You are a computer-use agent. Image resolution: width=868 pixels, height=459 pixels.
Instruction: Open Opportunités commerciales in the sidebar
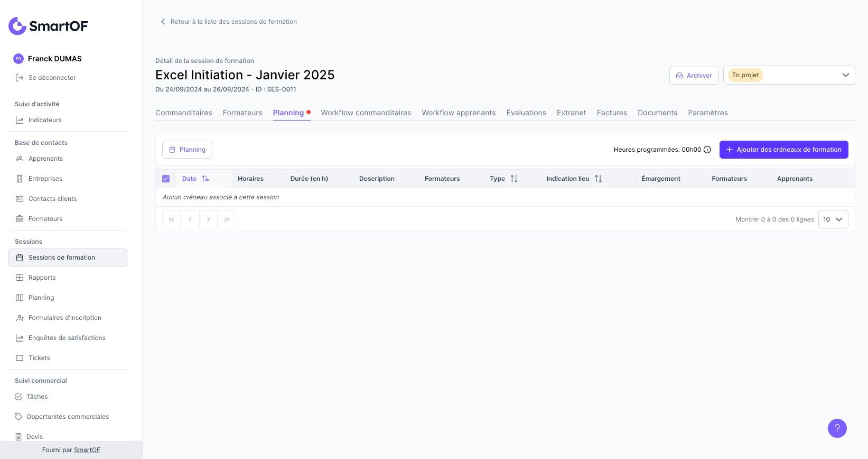click(68, 417)
